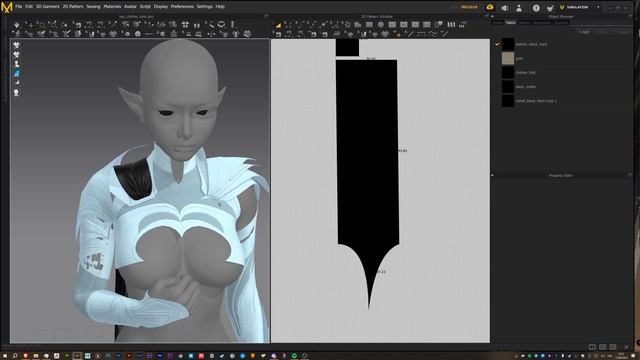Undock the Object Browser panel
Image resolution: width=640 pixels, height=360 pixels.
[630, 17]
